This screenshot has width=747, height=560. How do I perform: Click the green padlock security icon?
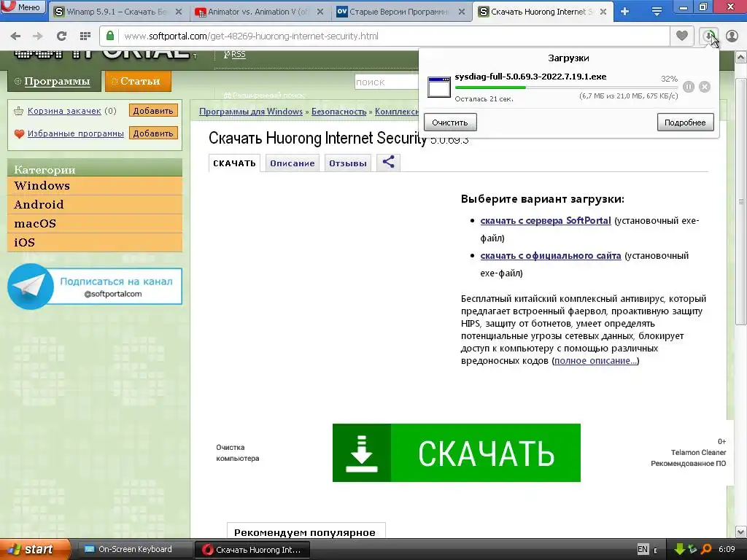click(110, 36)
